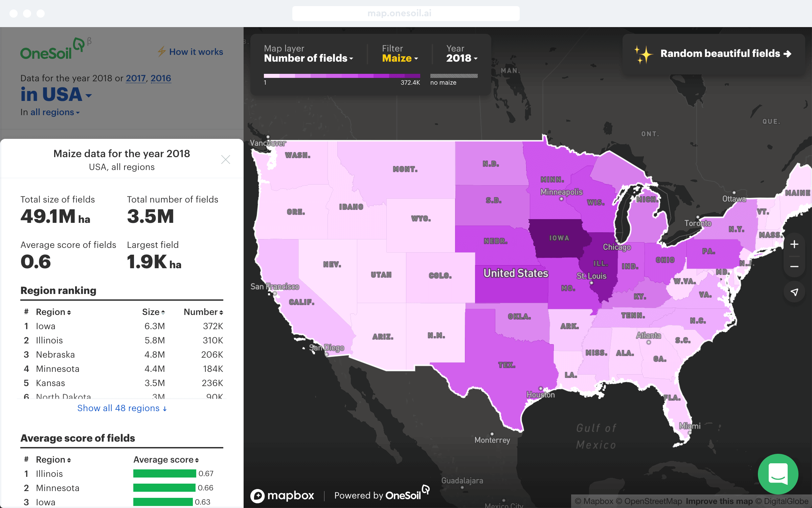Switch data to year 2017
Image resolution: width=812 pixels, height=508 pixels.
coord(136,78)
